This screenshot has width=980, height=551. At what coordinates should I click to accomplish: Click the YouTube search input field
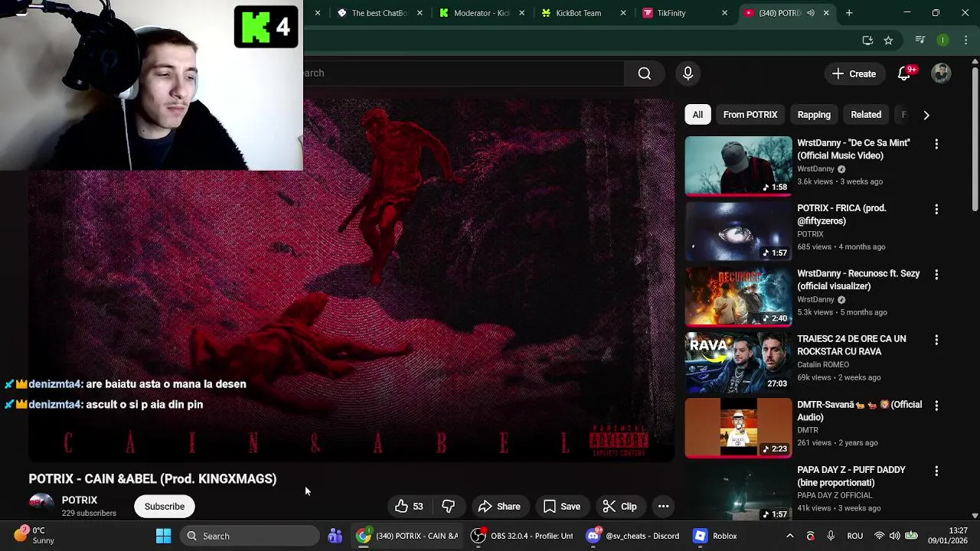[x=464, y=73]
